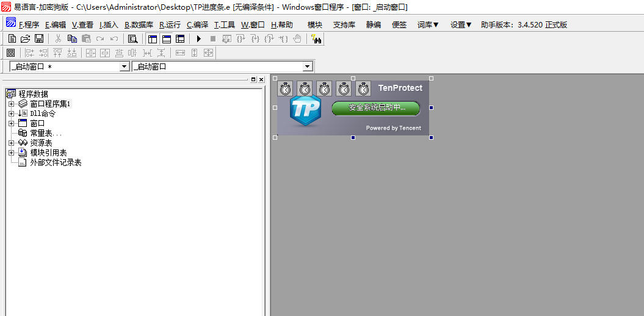Expand the 模块引用表 tree node
This screenshot has height=316, width=644.
(11, 153)
